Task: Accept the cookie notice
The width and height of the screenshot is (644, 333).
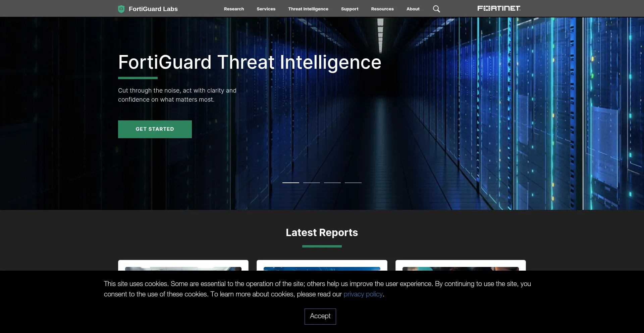Action: point(320,316)
